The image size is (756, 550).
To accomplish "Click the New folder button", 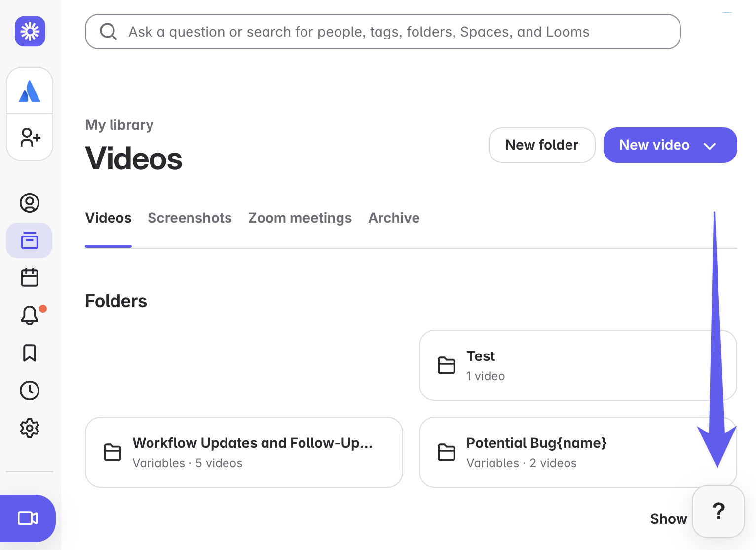I will pos(542,145).
